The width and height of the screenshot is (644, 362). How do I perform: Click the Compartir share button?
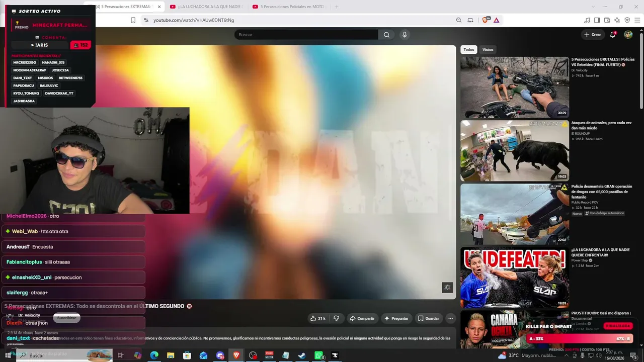pos(362,318)
